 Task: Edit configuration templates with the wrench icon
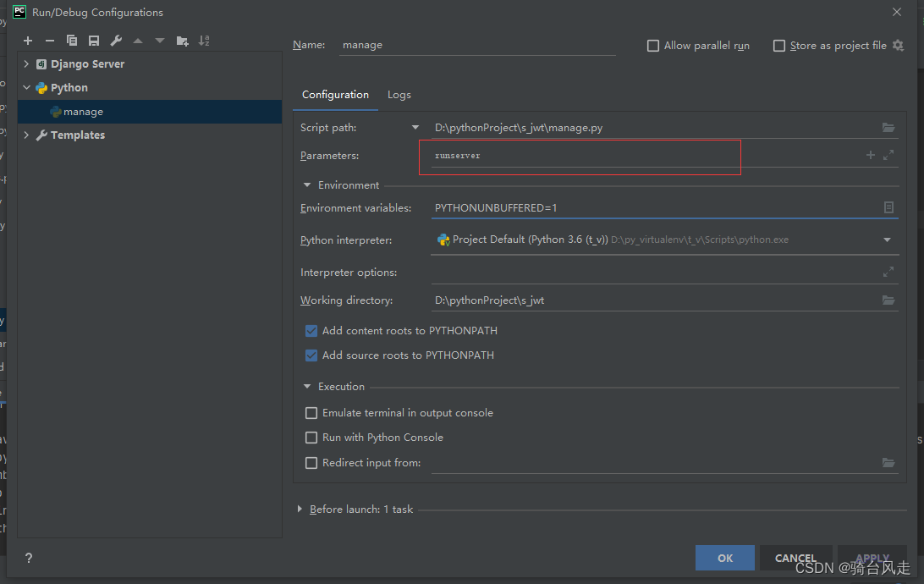click(x=115, y=40)
